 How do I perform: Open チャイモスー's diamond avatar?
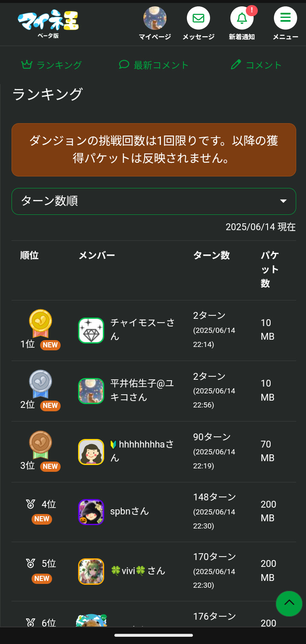point(91,330)
